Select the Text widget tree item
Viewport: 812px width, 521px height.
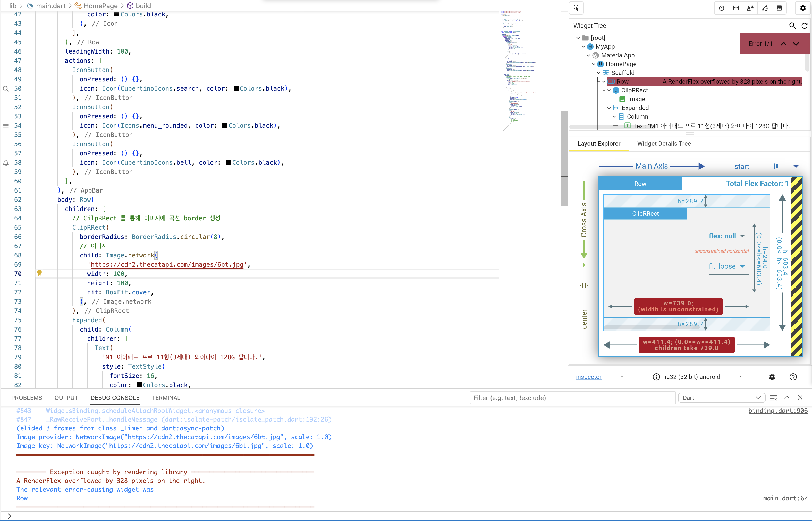pos(708,126)
